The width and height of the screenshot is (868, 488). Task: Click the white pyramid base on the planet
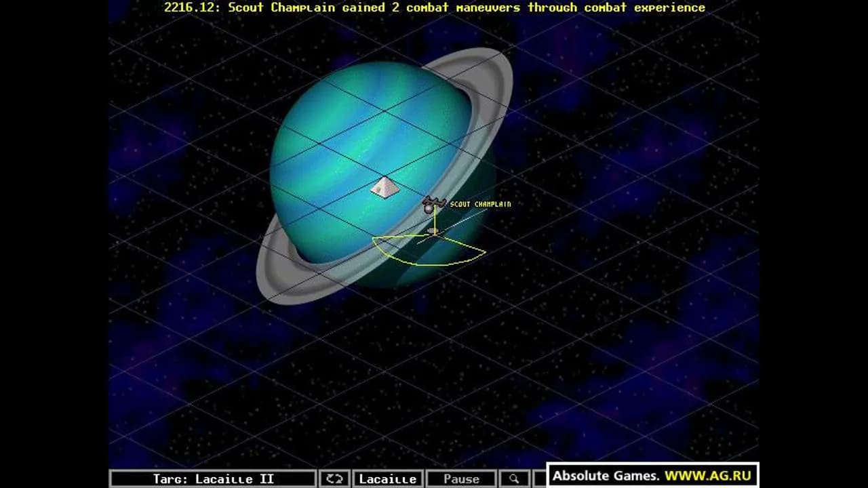tap(384, 188)
